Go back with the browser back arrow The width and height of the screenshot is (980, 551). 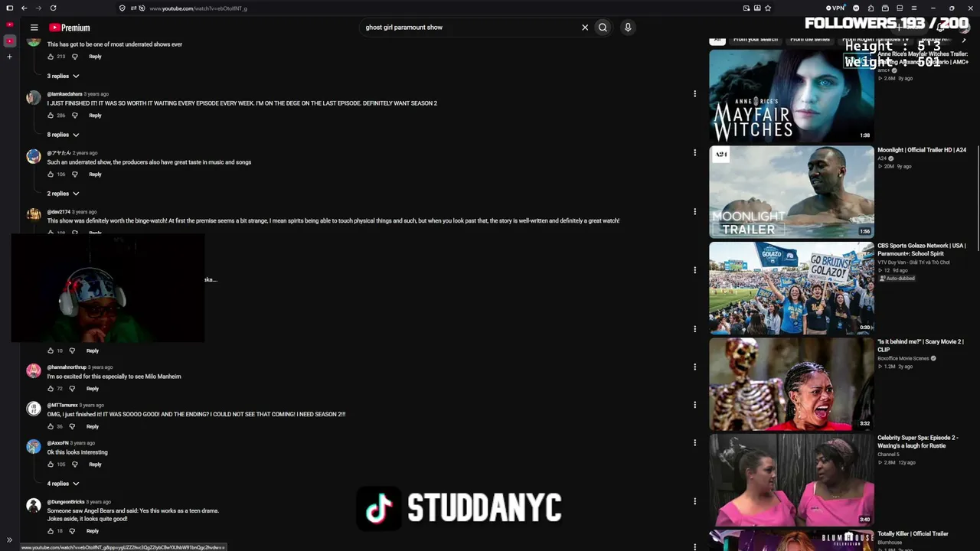tap(24, 8)
